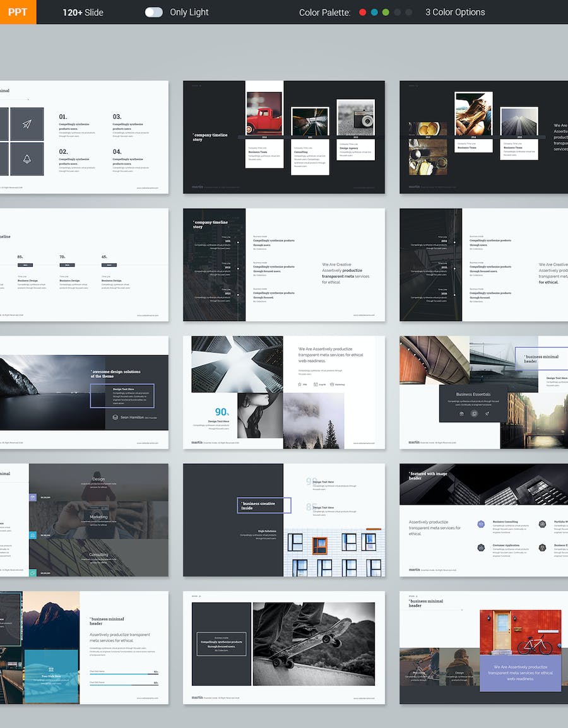Select the blue color palette dot

pyautogui.click(x=374, y=12)
